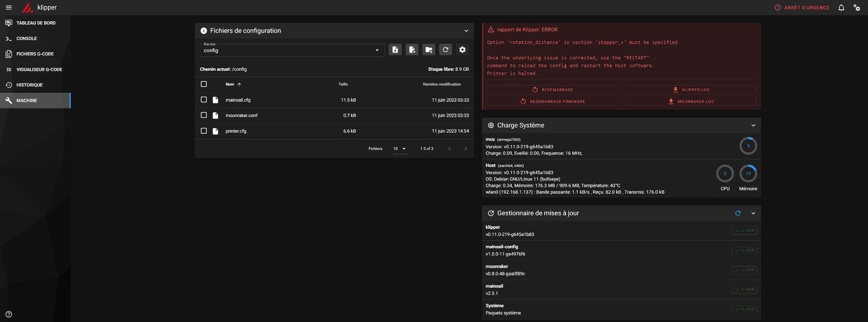Refresh the update manager

(x=738, y=213)
